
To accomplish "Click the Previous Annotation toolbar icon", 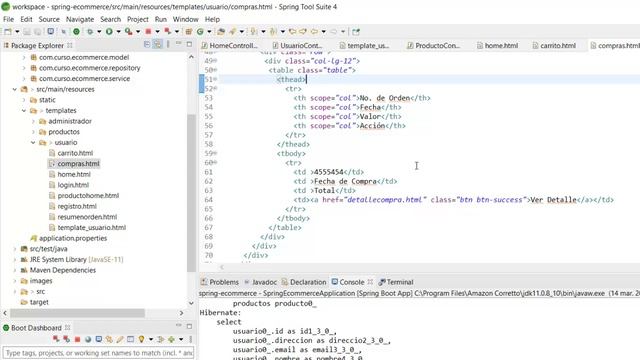I will point(273,31).
